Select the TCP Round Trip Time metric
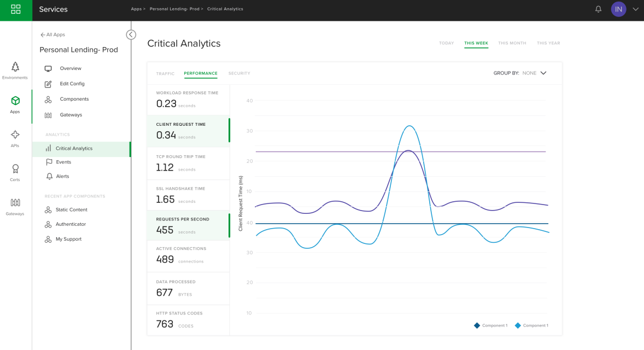644x350 pixels. (189, 164)
